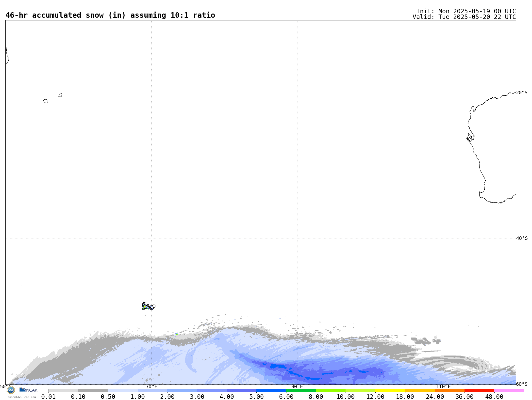The image size is (532, 400).
Task: Select the pink colorbar segment above 48.00
Action: [509, 391]
